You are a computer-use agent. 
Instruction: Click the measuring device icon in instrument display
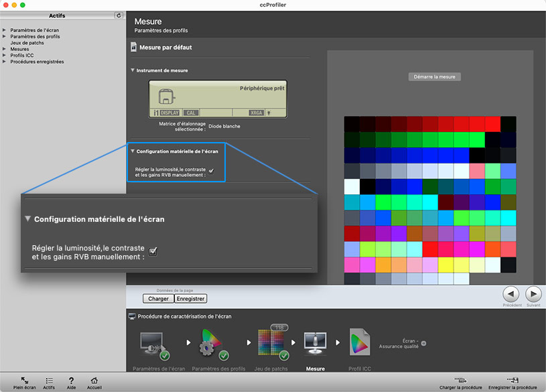pos(166,96)
